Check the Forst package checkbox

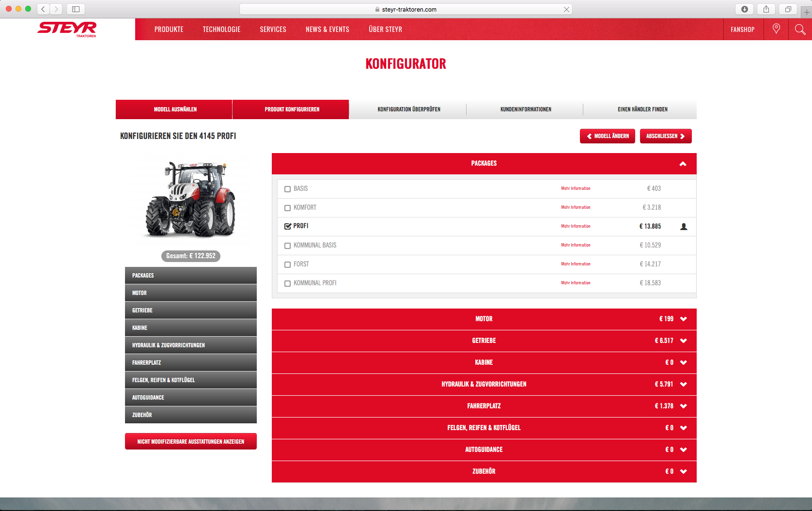(x=287, y=264)
